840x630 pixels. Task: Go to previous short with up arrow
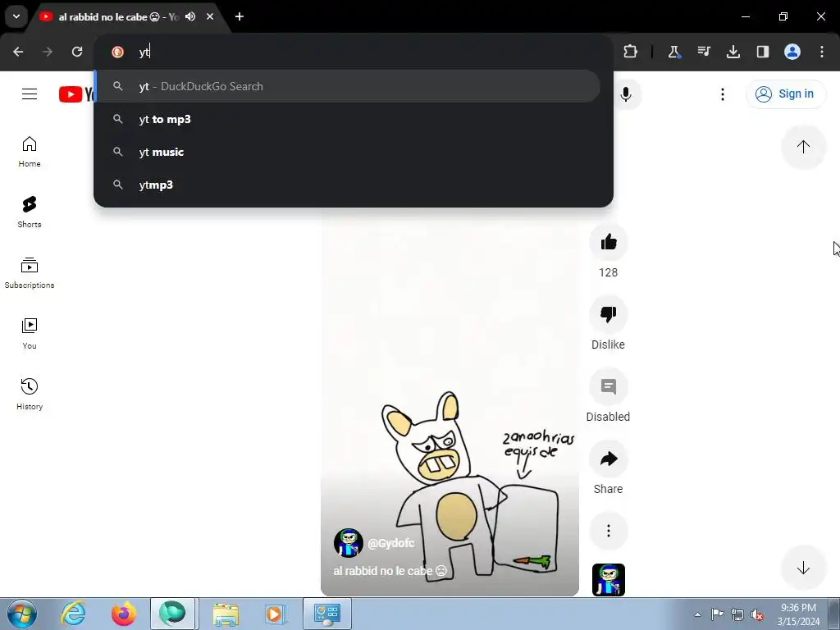[803, 147]
